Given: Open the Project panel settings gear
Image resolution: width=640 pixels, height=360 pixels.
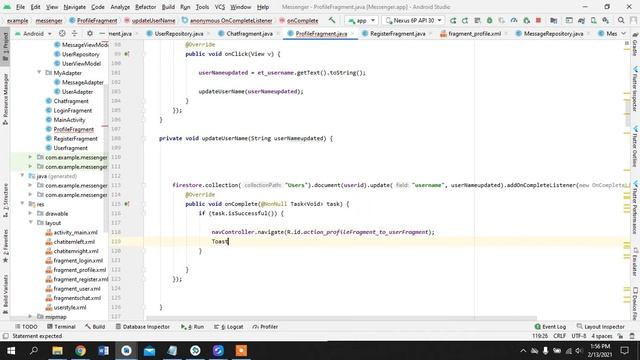Looking at the screenshot, I should point(90,33).
